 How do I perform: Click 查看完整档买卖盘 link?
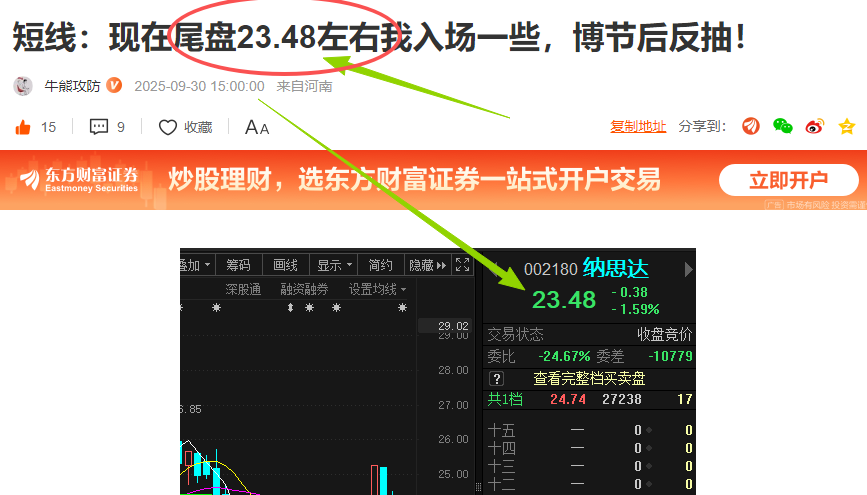pos(589,379)
